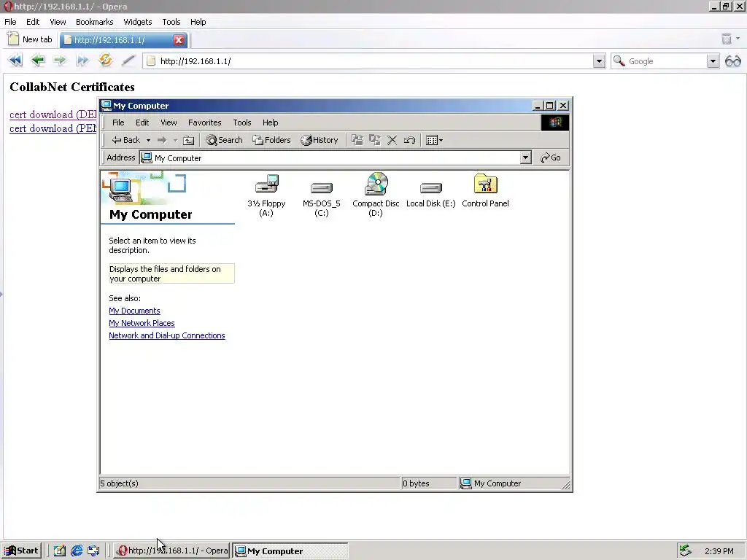Image resolution: width=747 pixels, height=560 pixels.
Task: Click Opera's wand icon
Action: pos(128,61)
